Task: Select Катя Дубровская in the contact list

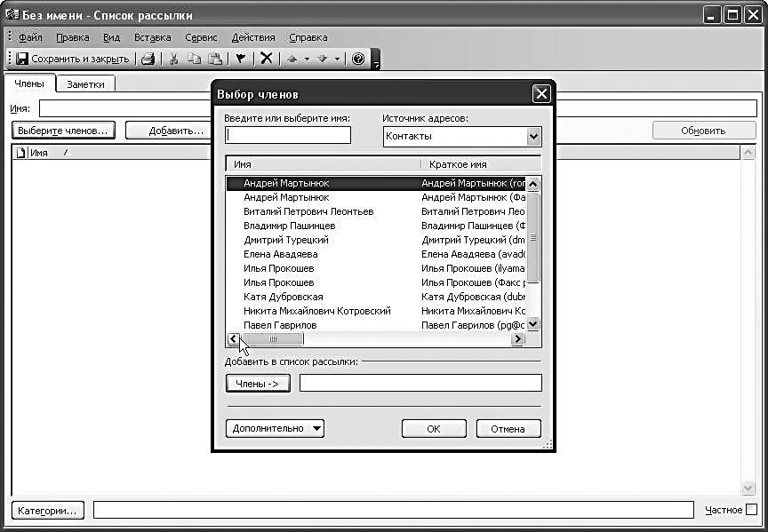Action: click(284, 297)
